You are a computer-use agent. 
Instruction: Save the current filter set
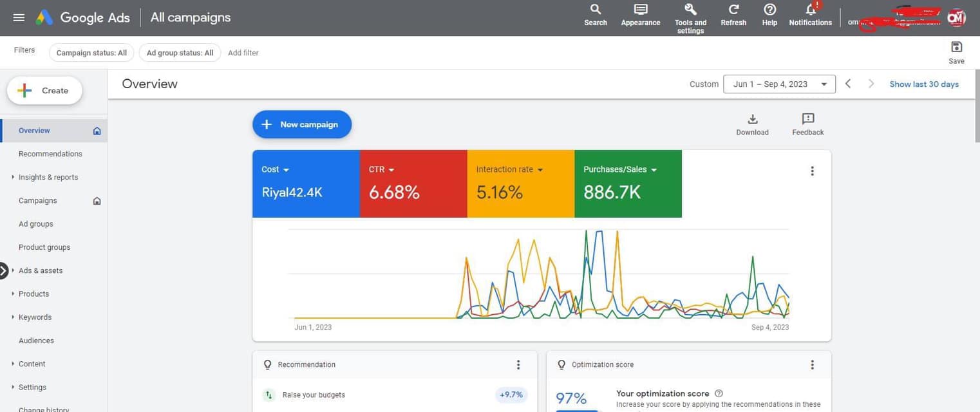pyautogui.click(x=956, y=47)
